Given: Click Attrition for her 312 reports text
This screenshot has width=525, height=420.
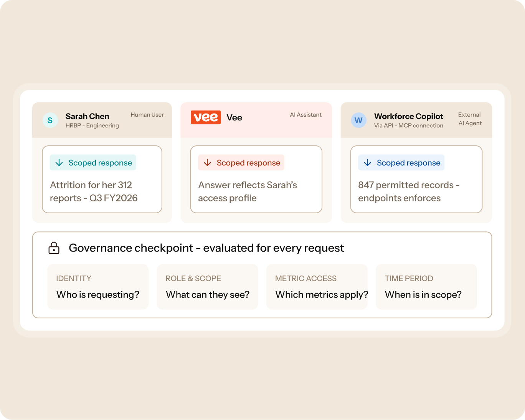Looking at the screenshot, I should point(94,191).
